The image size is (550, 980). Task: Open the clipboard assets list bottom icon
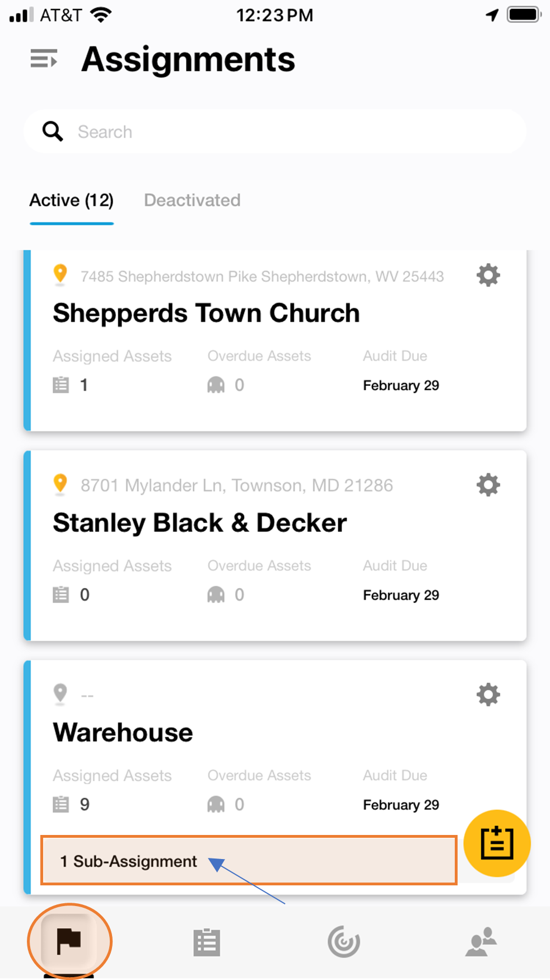click(x=207, y=942)
